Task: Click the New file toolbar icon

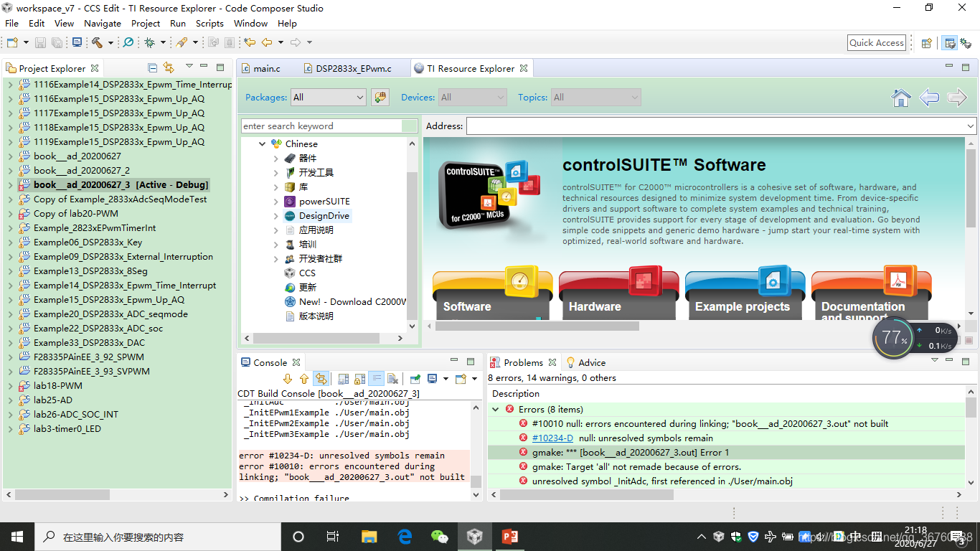Action: (12, 43)
